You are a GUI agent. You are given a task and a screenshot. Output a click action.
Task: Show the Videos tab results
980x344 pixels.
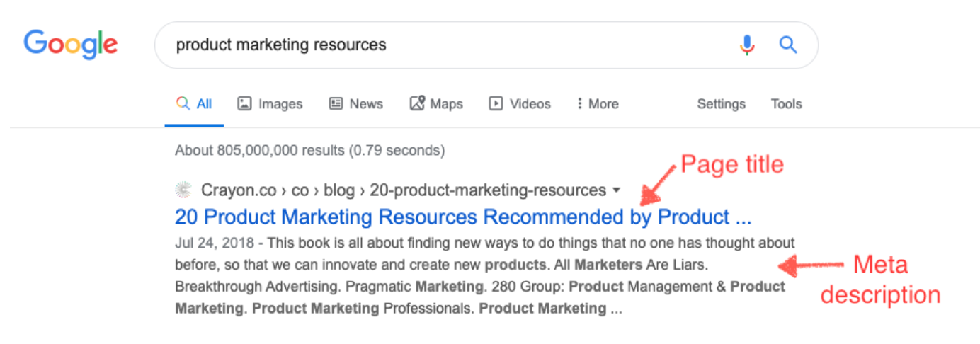(x=520, y=104)
